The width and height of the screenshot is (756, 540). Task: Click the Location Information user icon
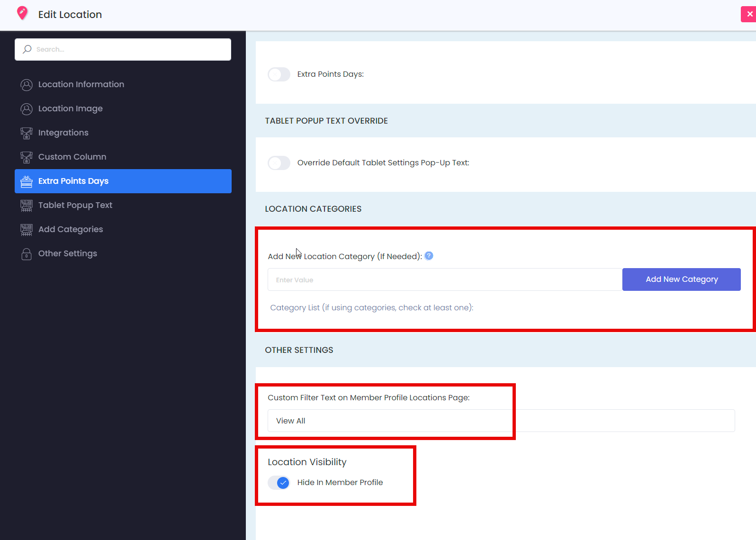(27, 85)
